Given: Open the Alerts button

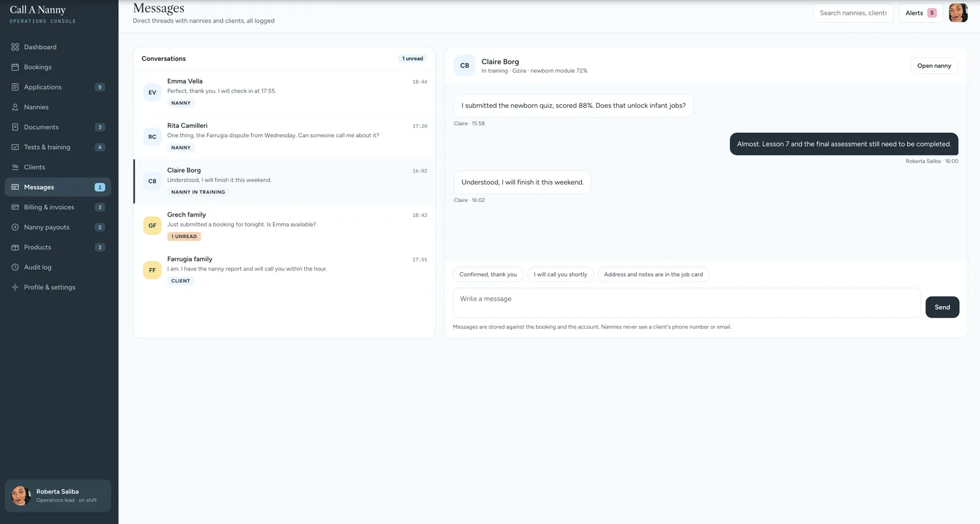Looking at the screenshot, I should [x=921, y=13].
